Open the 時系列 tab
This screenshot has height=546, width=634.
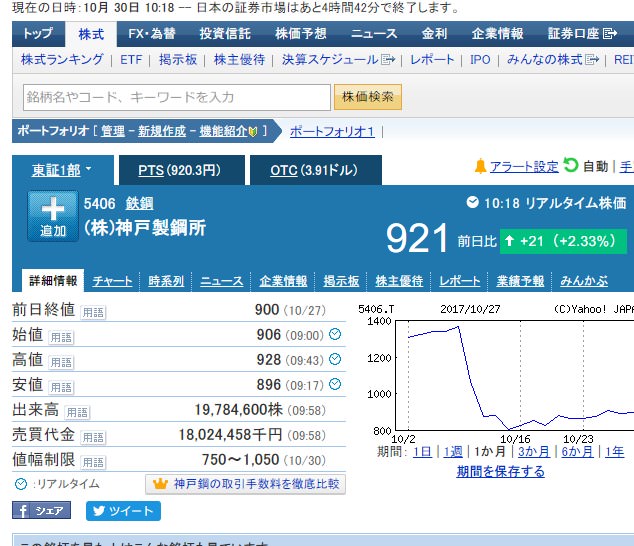[166, 281]
